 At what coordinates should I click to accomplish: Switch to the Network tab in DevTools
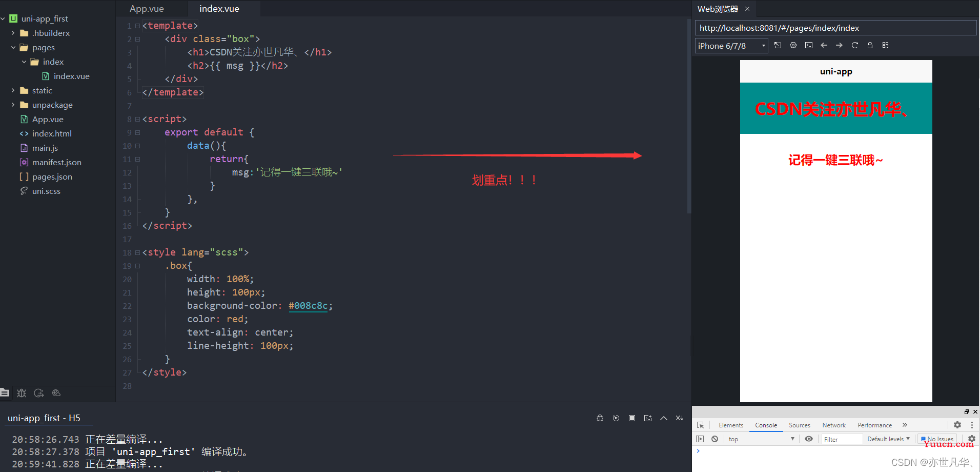coord(834,425)
